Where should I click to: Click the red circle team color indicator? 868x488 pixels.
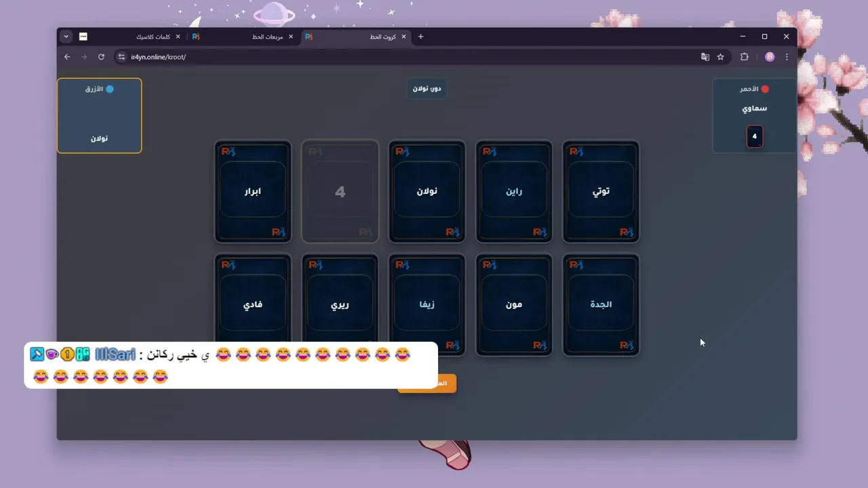[x=765, y=89]
